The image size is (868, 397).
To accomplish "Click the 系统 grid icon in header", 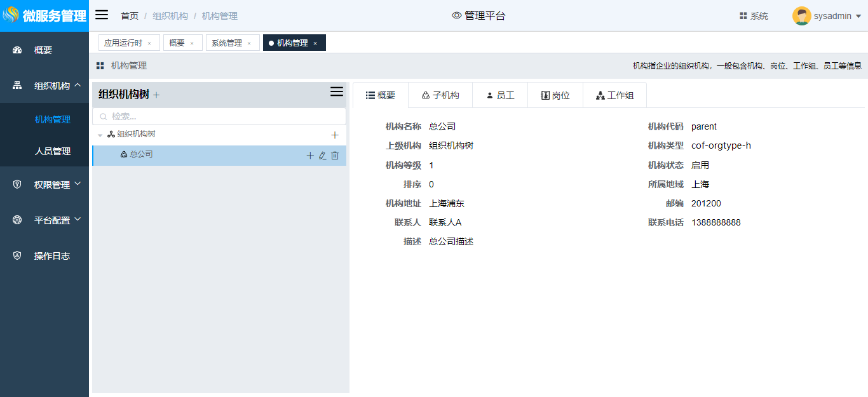I will (743, 16).
